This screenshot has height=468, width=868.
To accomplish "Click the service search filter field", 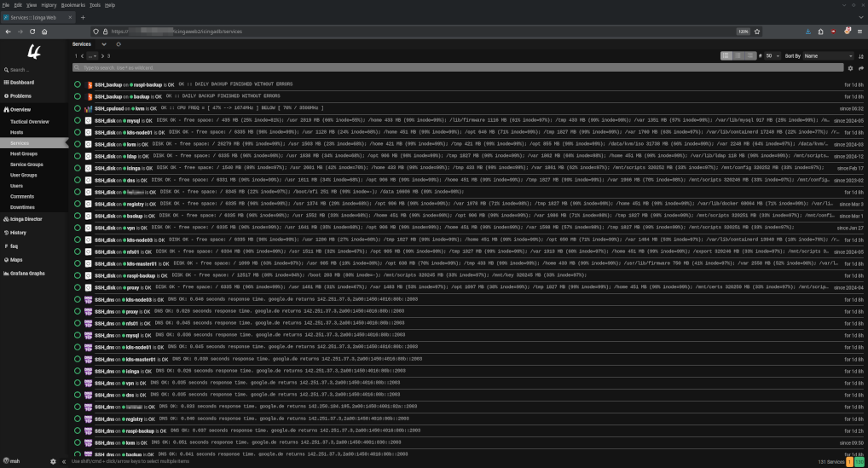I will [426, 67].
